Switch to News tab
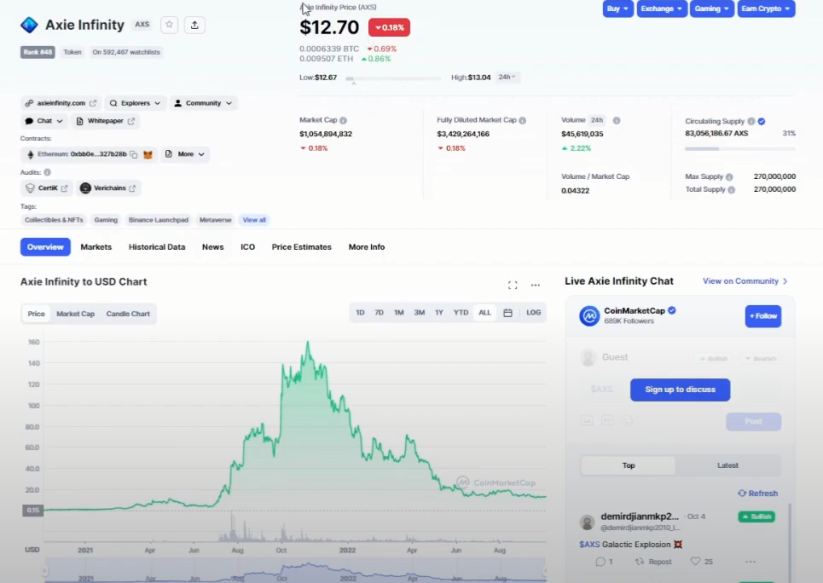 (x=213, y=247)
